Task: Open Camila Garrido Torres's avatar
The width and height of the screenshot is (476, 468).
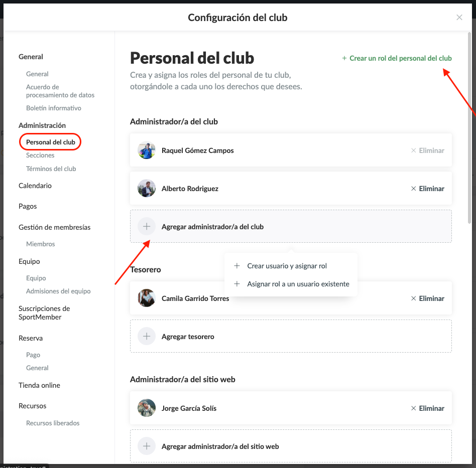Action: 147,298
